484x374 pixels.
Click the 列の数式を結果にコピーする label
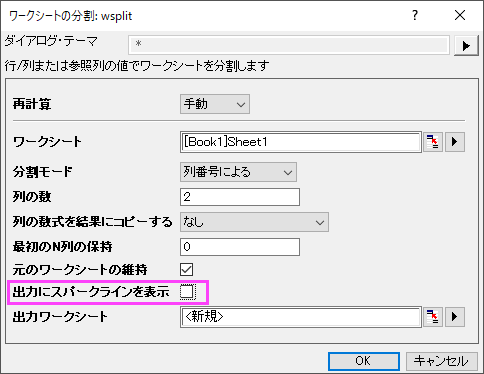pyautogui.click(x=93, y=222)
